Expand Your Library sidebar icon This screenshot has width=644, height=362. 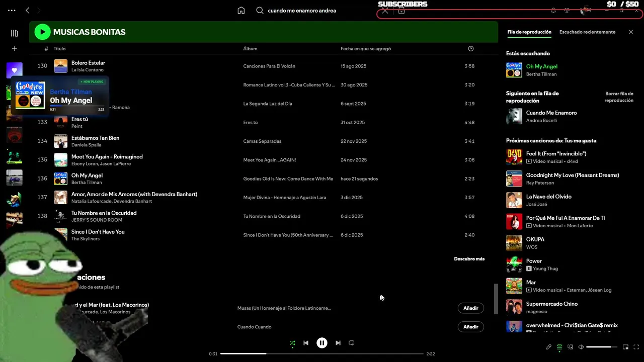[x=14, y=33]
